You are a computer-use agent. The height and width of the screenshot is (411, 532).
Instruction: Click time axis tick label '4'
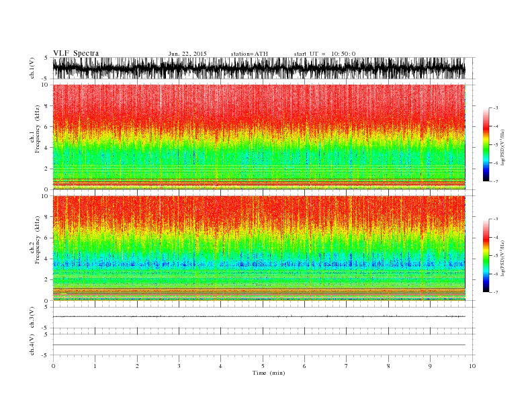point(220,366)
